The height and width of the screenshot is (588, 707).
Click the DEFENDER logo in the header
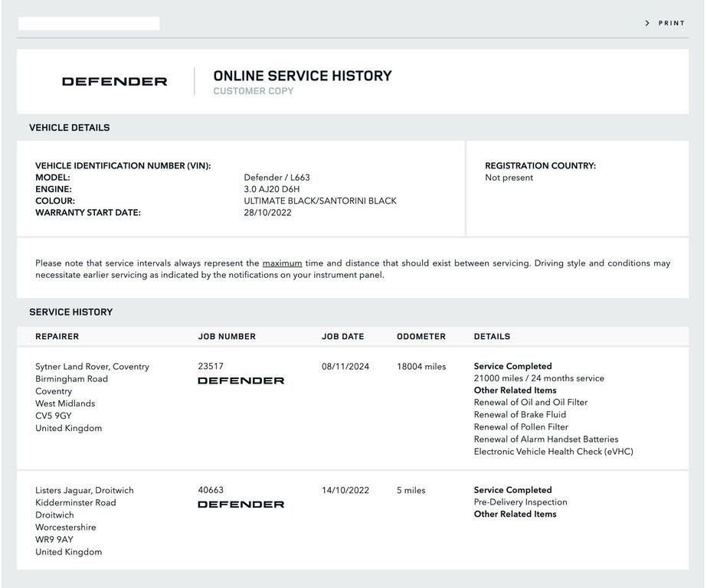pyautogui.click(x=115, y=82)
